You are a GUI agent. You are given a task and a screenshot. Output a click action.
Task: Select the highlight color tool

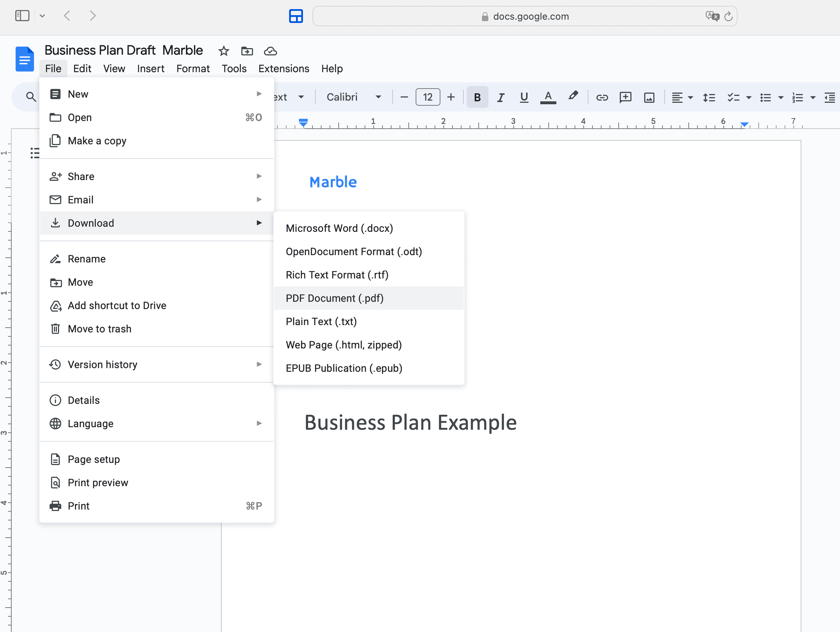point(573,97)
